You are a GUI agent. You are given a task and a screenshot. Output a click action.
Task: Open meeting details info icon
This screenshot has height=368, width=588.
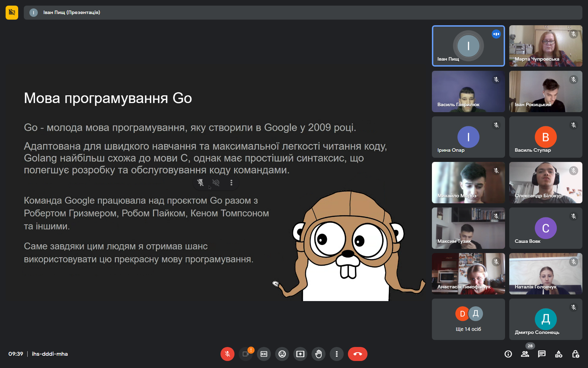(508, 354)
